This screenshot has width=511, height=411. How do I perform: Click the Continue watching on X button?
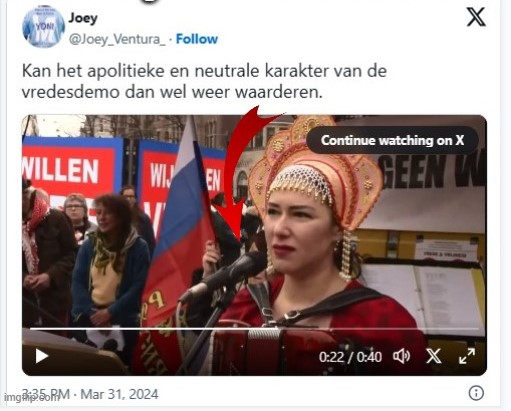(x=392, y=140)
